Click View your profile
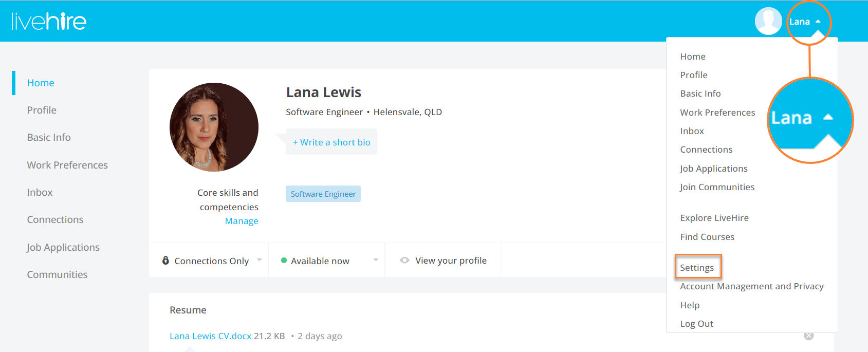Screen dimensions: 868x352 coord(451,261)
